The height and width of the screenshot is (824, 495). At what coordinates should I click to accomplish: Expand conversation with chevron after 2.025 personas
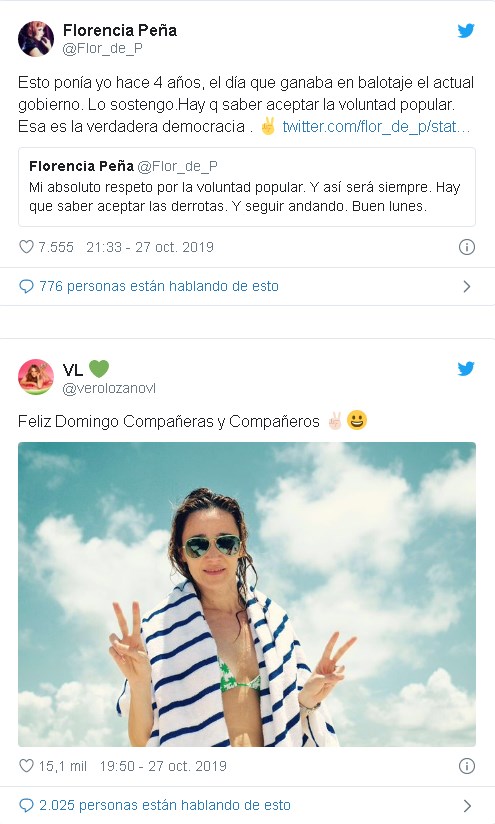(467, 806)
